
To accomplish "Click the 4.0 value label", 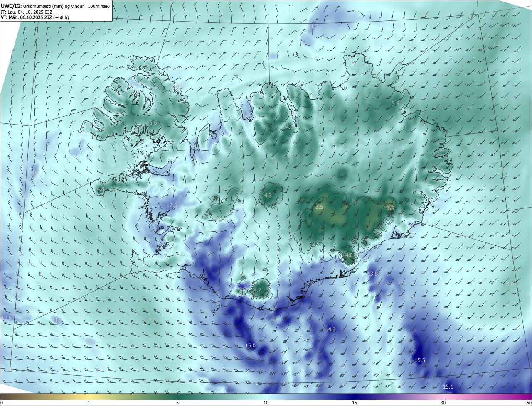I will [x=349, y=255].
